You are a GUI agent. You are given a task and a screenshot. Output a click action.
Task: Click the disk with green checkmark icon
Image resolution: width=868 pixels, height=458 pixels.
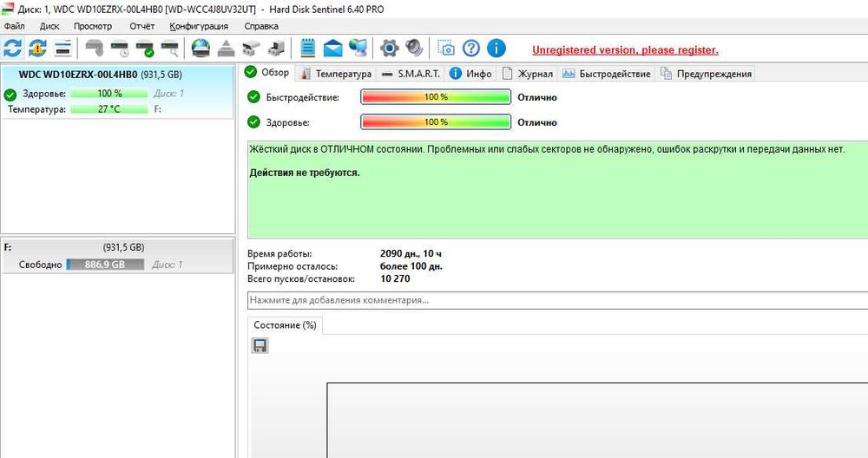pyautogui.click(x=145, y=49)
